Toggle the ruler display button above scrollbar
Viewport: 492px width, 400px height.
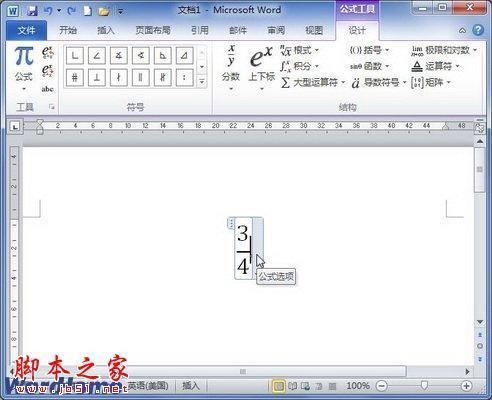point(479,128)
